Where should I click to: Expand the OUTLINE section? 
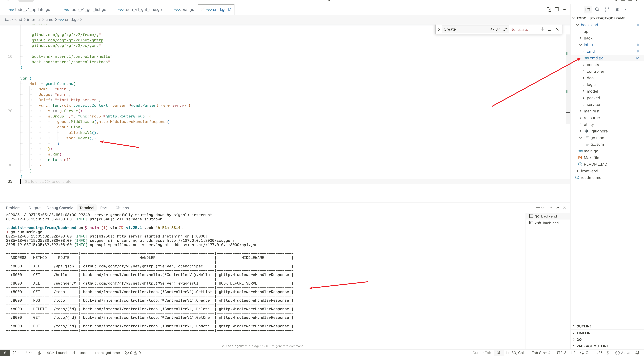[584, 326]
